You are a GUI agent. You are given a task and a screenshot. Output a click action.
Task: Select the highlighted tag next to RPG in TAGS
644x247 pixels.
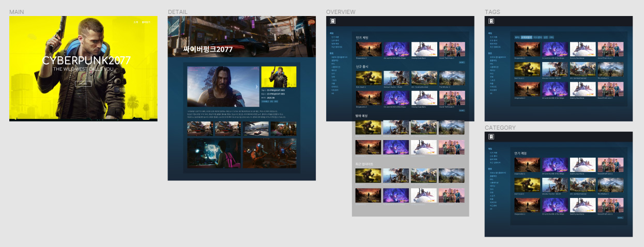tap(527, 38)
